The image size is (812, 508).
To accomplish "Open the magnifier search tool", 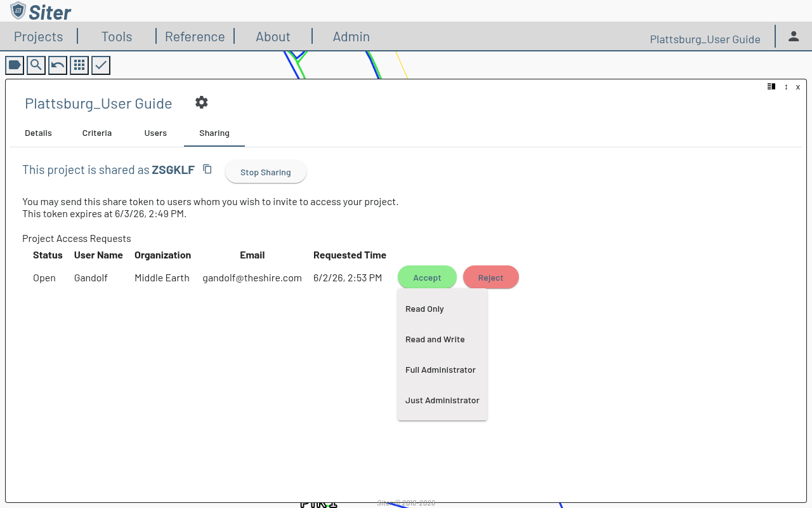I will pos(36,65).
